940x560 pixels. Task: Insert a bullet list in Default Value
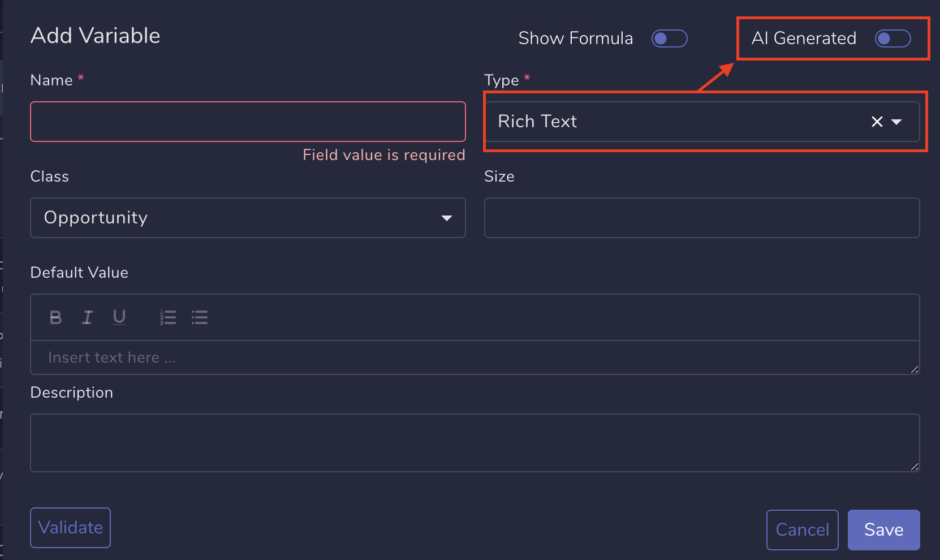[x=199, y=317]
